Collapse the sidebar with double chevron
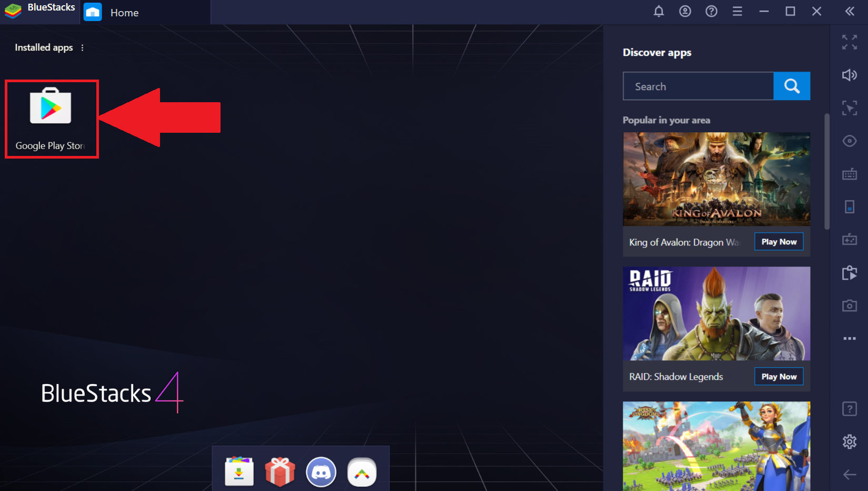The height and width of the screenshot is (491, 868). [850, 11]
